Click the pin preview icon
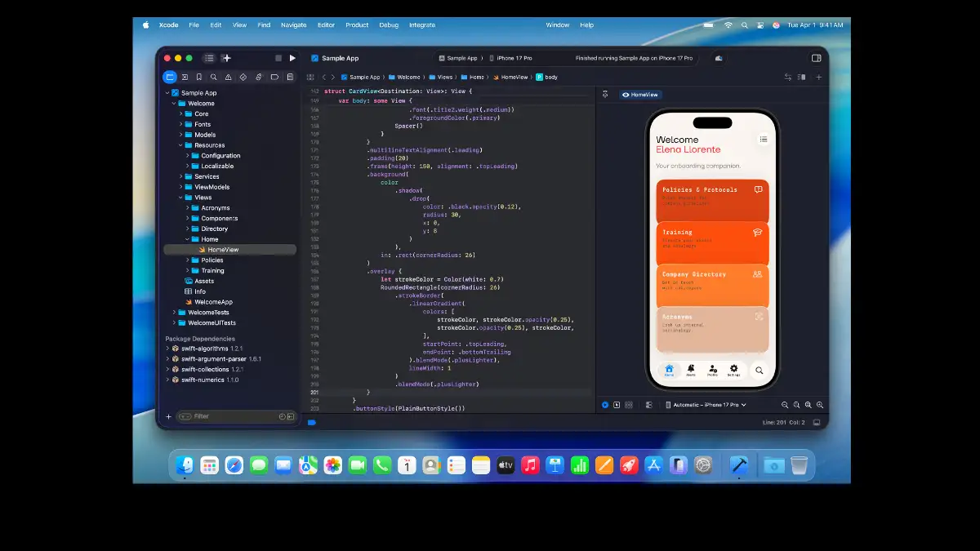This screenshot has height=551, width=980. (605, 95)
